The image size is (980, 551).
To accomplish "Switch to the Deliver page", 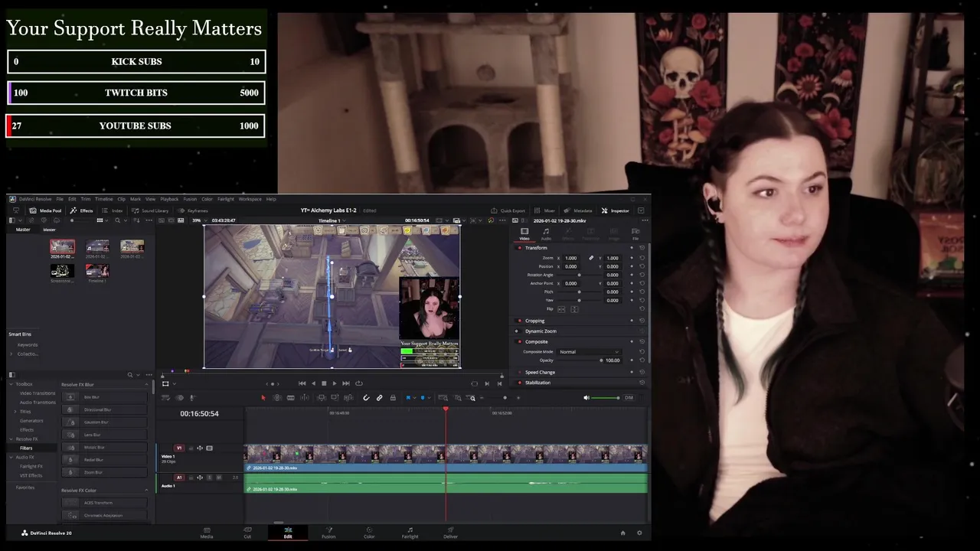I will click(450, 533).
